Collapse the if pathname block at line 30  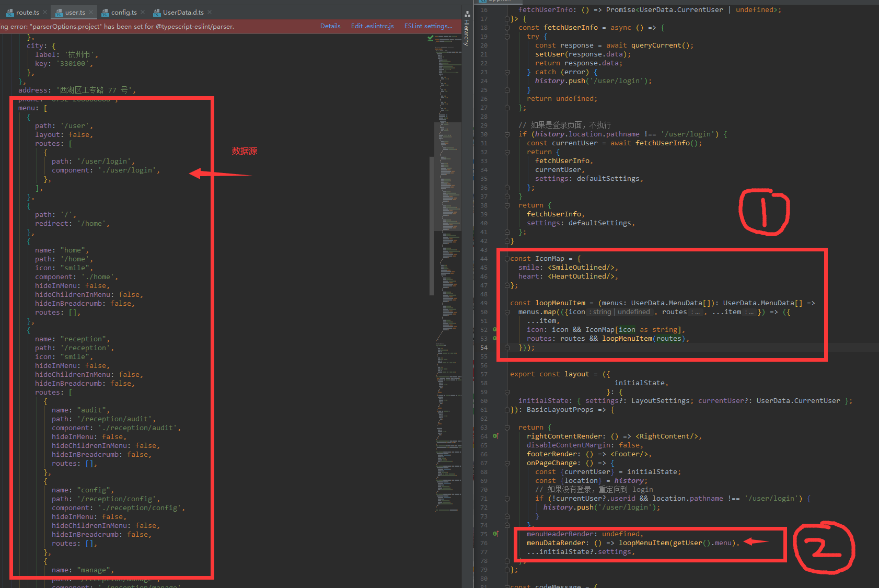[507, 134]
